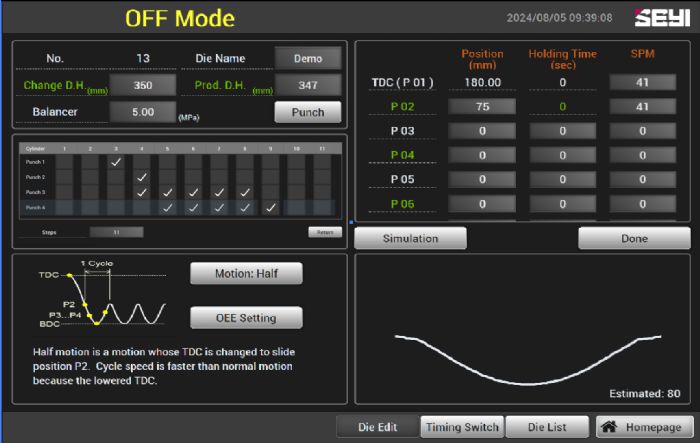Edit P 04 holding time field

pyautogui.click(x=562, y=155)
